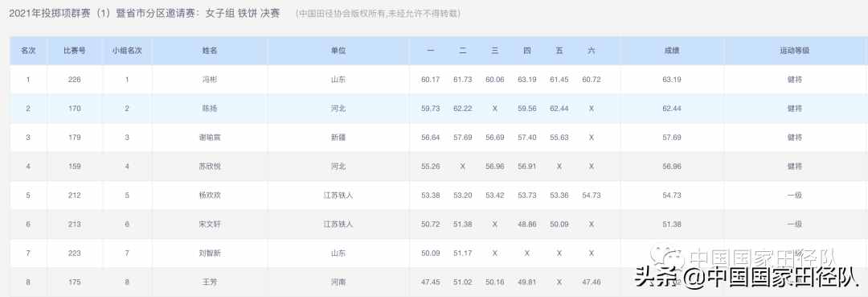The height and width of the screenshot is (297, 868).
Task: Click second attempt value 51.17
Action: point(463,254)
